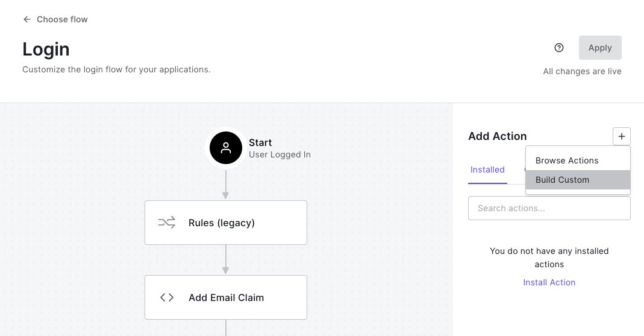Viewport: 644px width, 336px height.
Task: Click the User Logged In subtitle
Action: [x=280, y=154]
